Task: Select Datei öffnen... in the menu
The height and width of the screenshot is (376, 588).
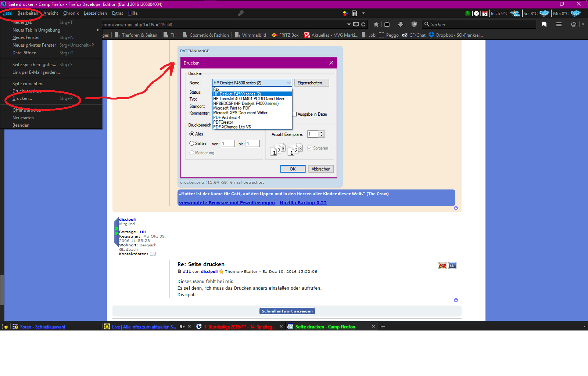Action: [51, 53]
